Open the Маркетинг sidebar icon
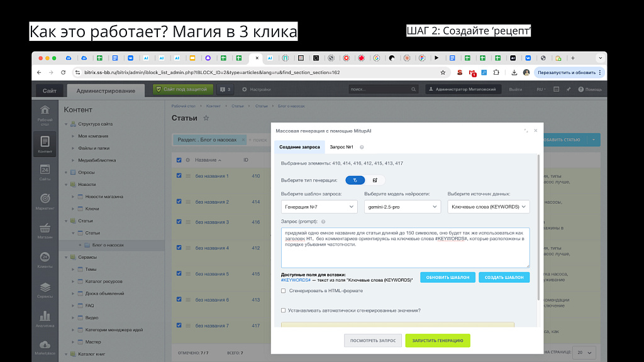644x362 pixels. 45,201
